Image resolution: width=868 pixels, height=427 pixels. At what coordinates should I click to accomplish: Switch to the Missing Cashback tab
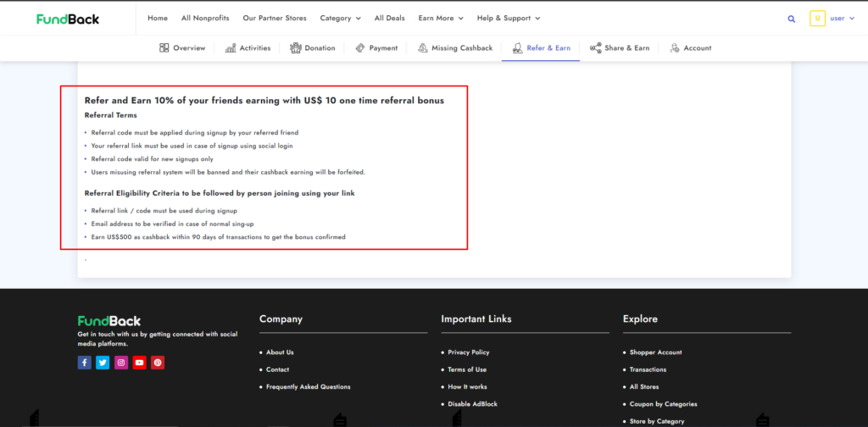[x=455, y=48]
